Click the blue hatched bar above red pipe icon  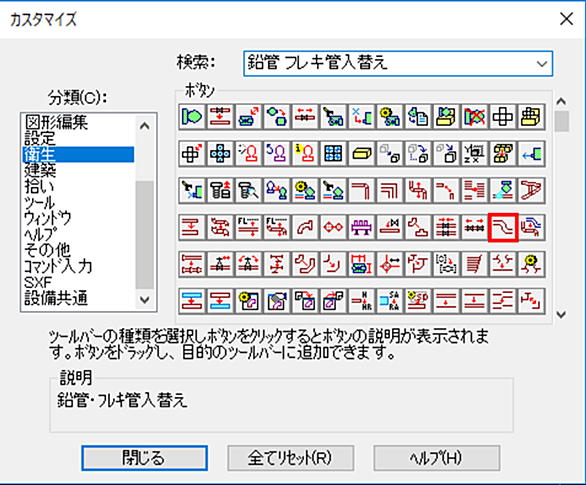(x=192, y=301)
